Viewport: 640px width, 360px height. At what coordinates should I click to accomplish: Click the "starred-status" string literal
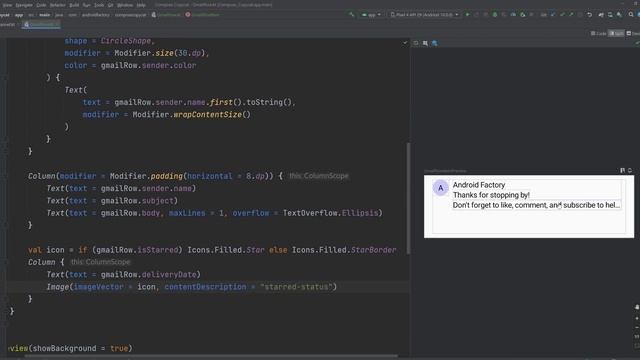pyautogui.click(x=296, y=287)
